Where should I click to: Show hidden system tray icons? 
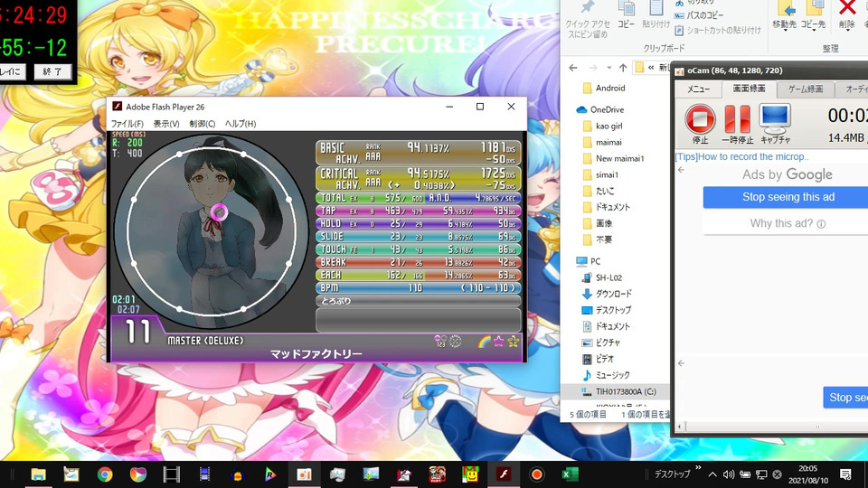(x=712, y=474)
